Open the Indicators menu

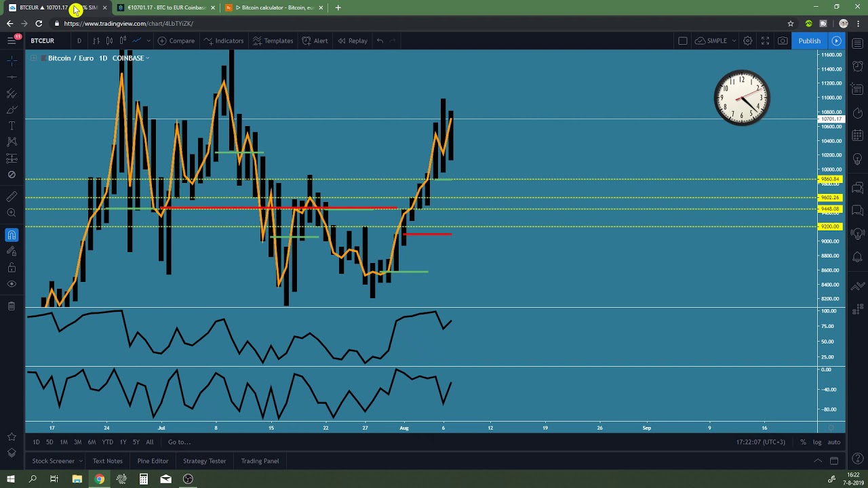[x=223, y=41]
